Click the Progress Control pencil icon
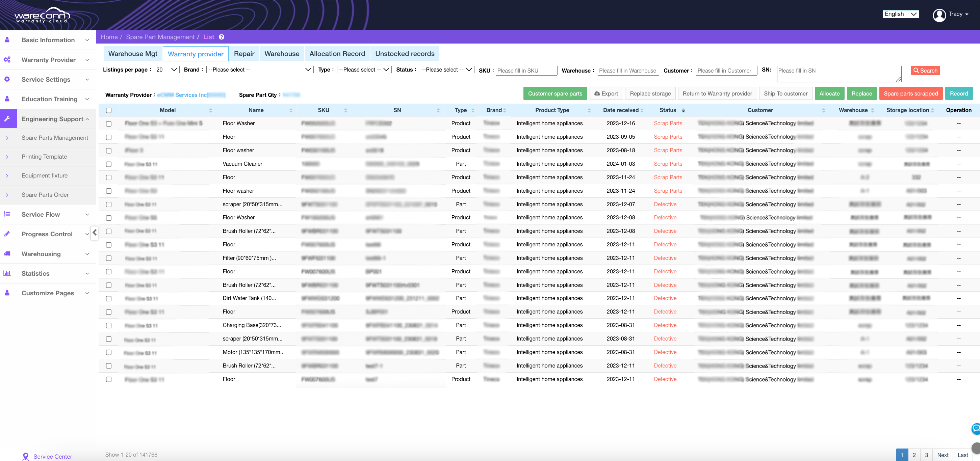Image resolution: width=980 pixels, height=461 pixels. coord(7,234)
